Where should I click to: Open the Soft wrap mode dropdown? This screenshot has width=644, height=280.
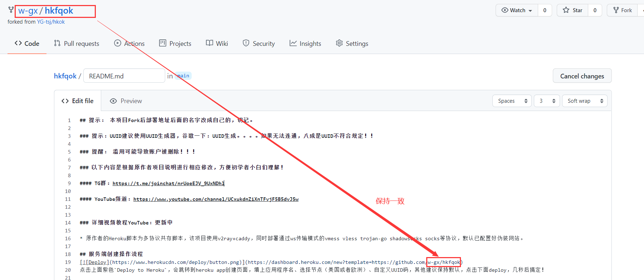tap(585, 101)
